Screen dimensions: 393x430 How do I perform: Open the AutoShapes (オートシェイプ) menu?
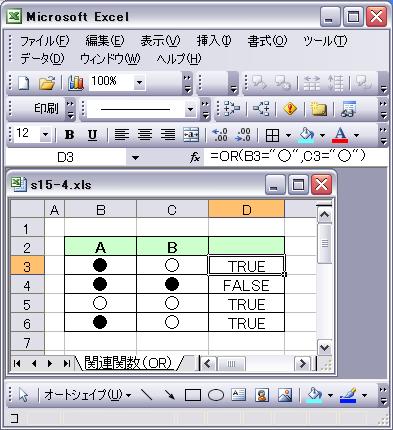coord(87,395)
